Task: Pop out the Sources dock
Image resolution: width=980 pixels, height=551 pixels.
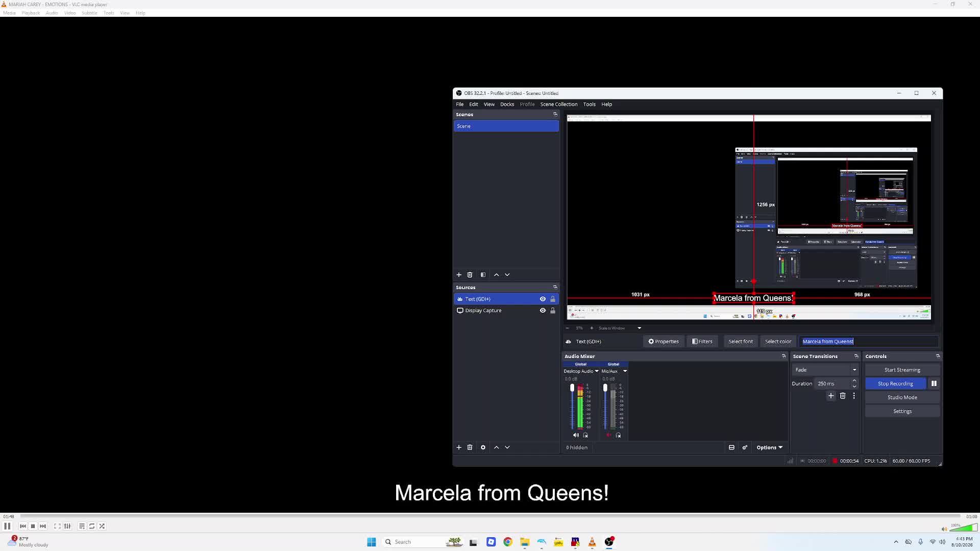Action: coord(555,287)
